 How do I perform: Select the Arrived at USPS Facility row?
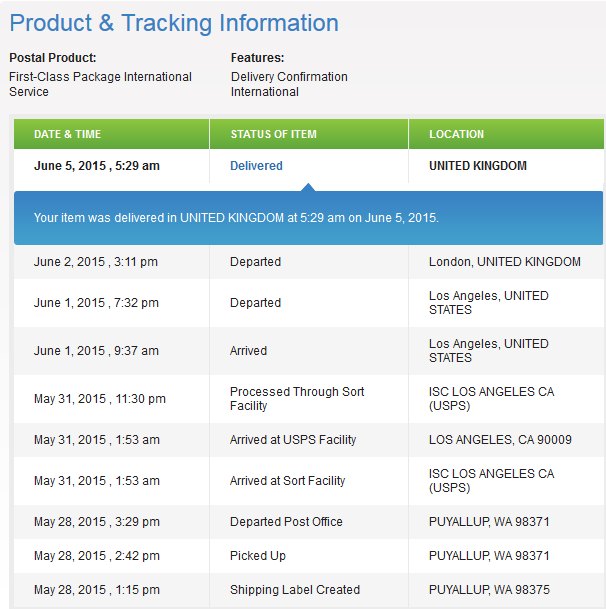(309, 440)
